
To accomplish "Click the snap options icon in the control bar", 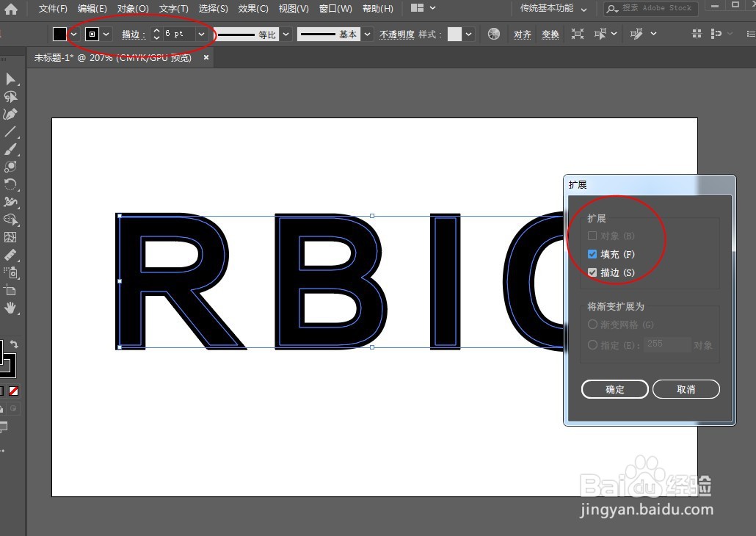I will click(x=716, y=34).
